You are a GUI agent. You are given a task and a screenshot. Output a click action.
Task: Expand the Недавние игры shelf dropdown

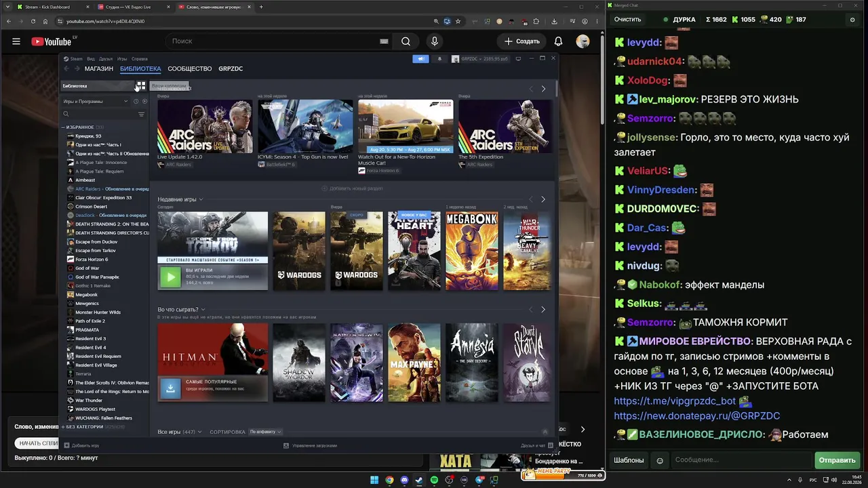click(180, 199)
